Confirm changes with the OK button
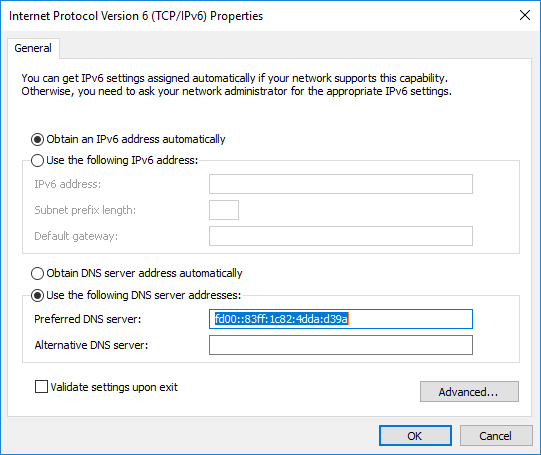The image size is (541, 455). [x=415, y=436]
